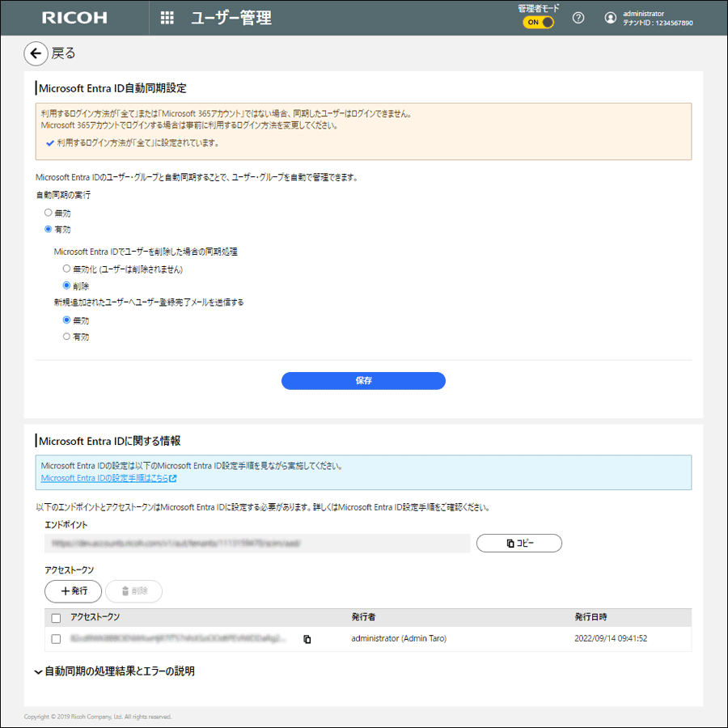Check the administrator (Admin Taro) token row box
This screenshot has height=728, width=728.
coord(56,639)
